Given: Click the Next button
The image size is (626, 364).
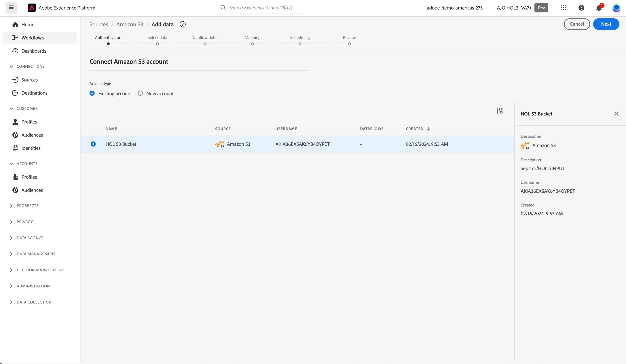Looking at the screenshot, I should [606, 24].
